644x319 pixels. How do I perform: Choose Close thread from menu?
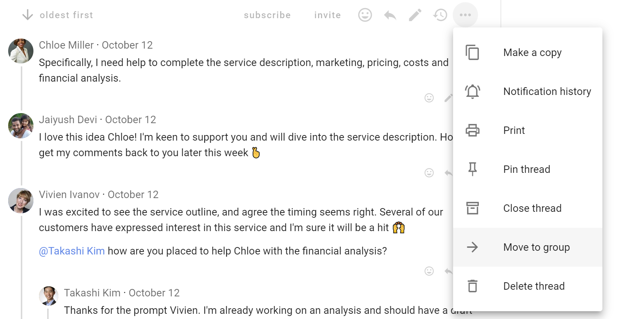click(x=532, y=208)
